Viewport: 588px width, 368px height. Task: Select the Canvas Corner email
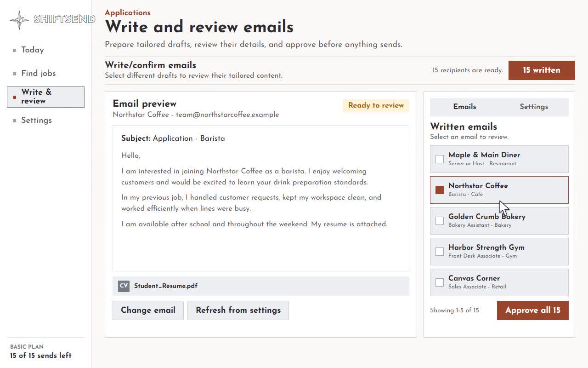pos(499,282)
